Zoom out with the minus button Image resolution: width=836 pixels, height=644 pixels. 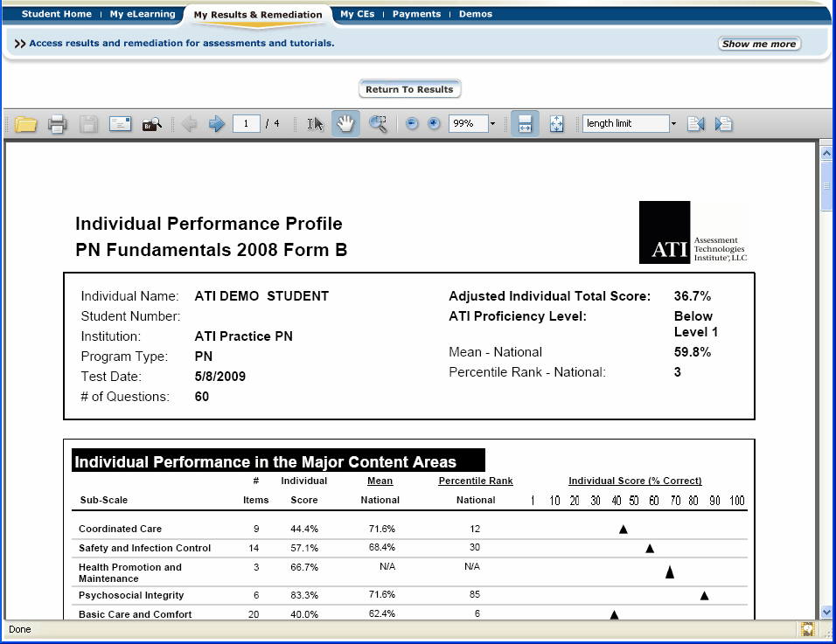pos(412,123)
